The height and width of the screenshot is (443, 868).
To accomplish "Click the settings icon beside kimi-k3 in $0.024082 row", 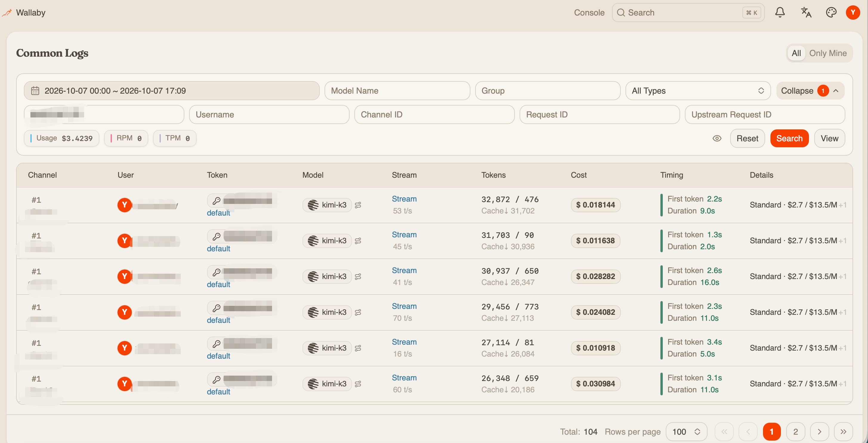I will [358, 312].
